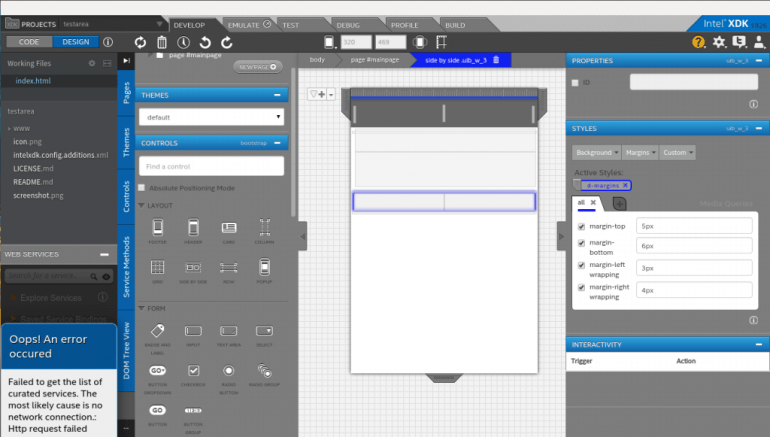Select the Radio Group form control
Viewport: 770px width, 437px height.
point(264,375)
